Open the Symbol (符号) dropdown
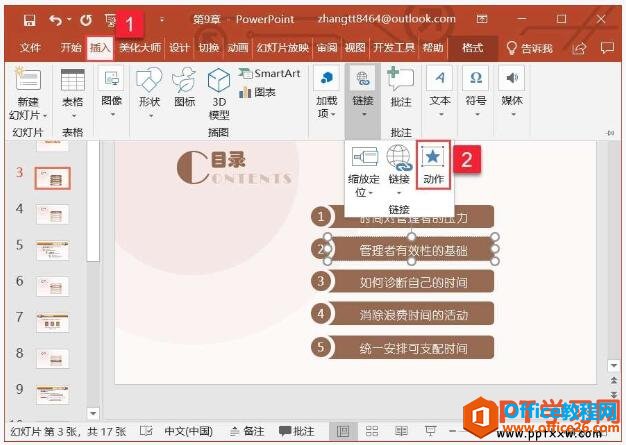 476,90
